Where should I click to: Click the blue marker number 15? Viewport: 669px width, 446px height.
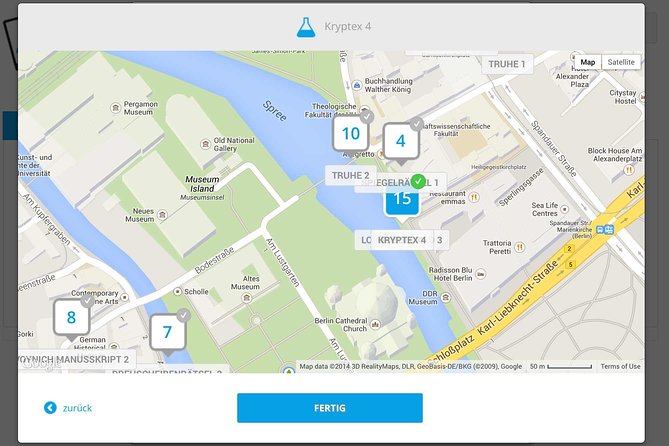click(402, 199)
